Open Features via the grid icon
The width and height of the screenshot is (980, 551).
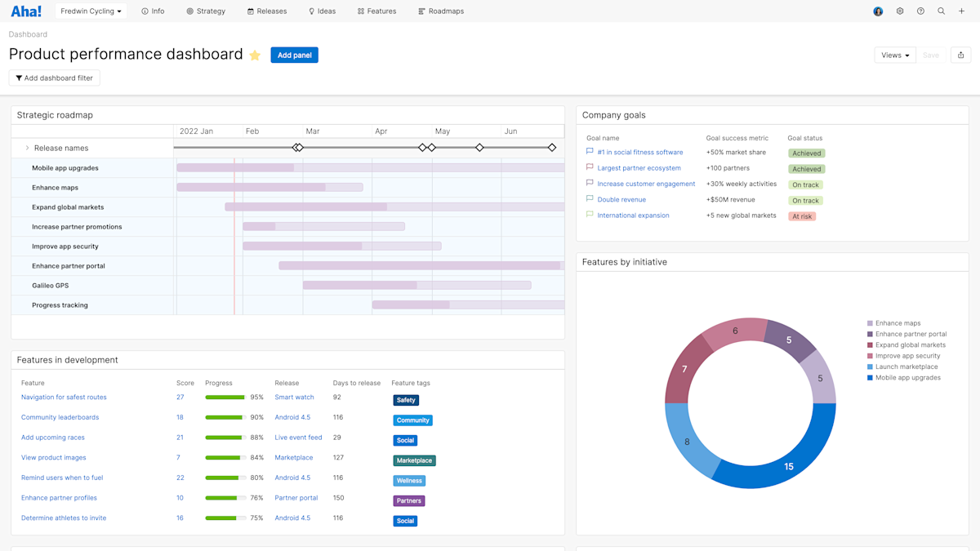pos(359,11)
